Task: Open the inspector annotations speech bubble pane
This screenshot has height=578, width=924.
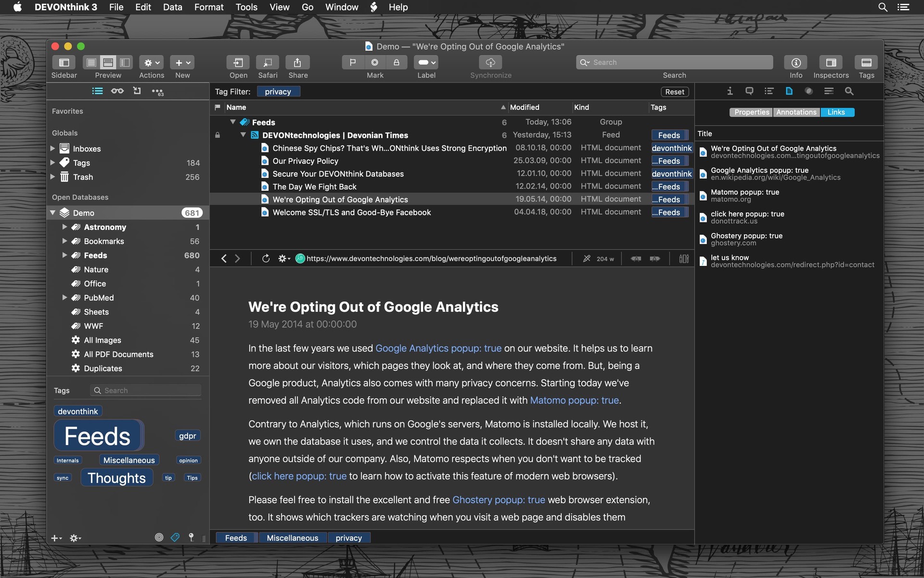Action: coord(749,91)
